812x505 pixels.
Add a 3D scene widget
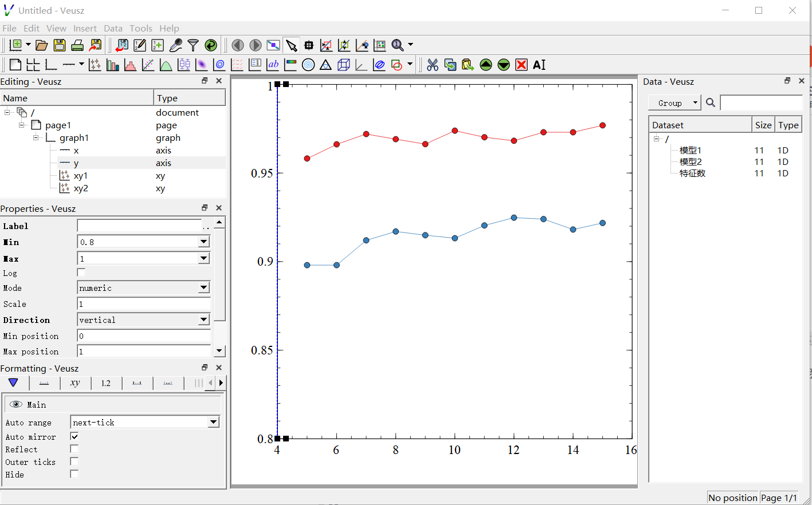[x=344, y=65]
